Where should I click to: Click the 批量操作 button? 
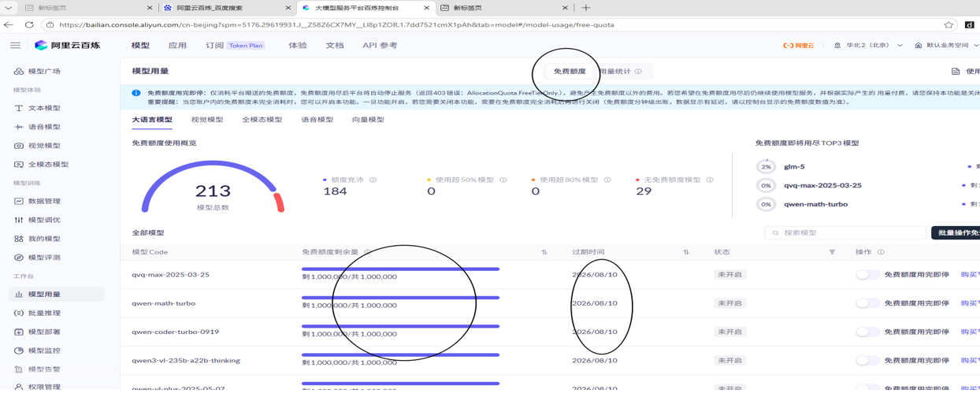click(956, 233)
